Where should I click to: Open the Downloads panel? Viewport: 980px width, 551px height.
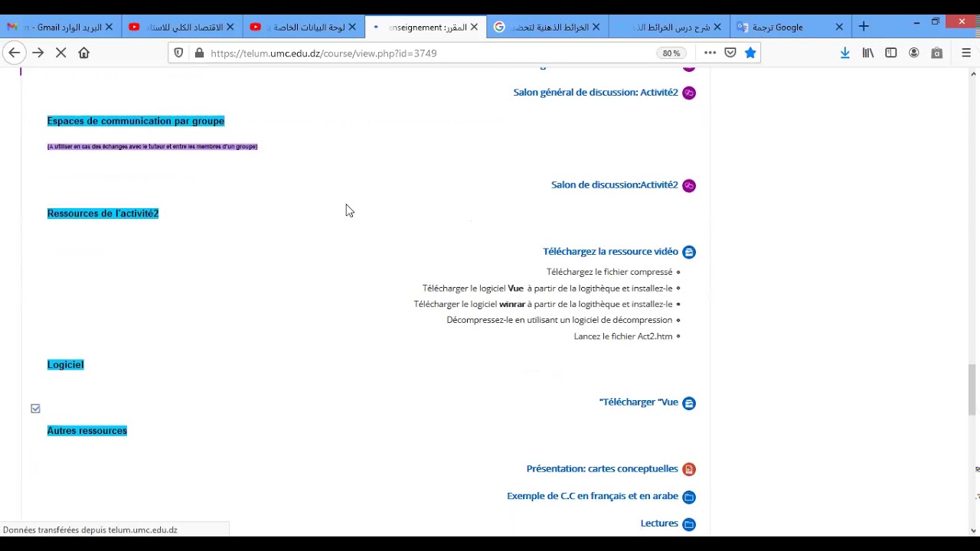[x=845, y=53]
